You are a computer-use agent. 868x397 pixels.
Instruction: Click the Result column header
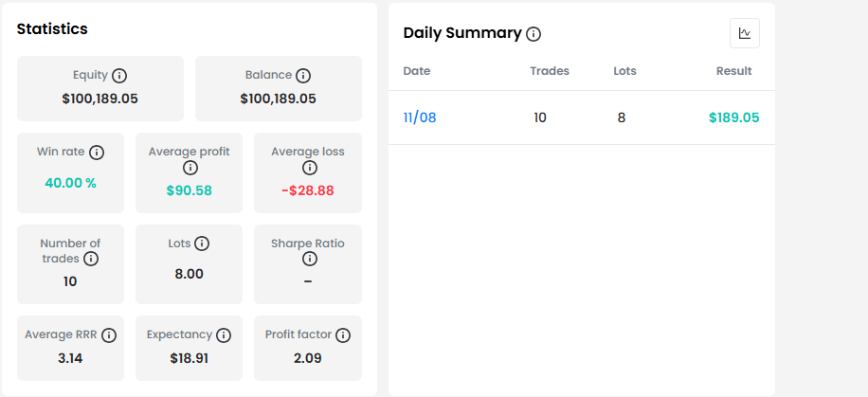tap(734, 71)
